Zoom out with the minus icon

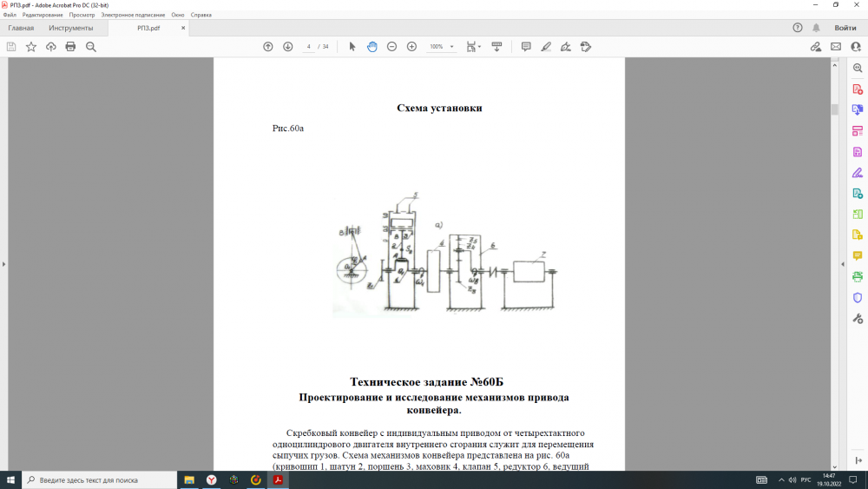[392, 47]
